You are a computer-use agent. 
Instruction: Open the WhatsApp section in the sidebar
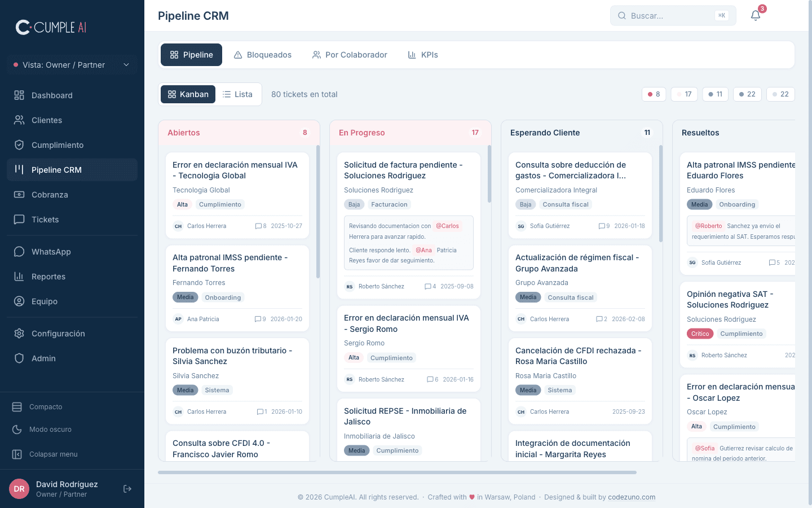[x=50, y=251]
